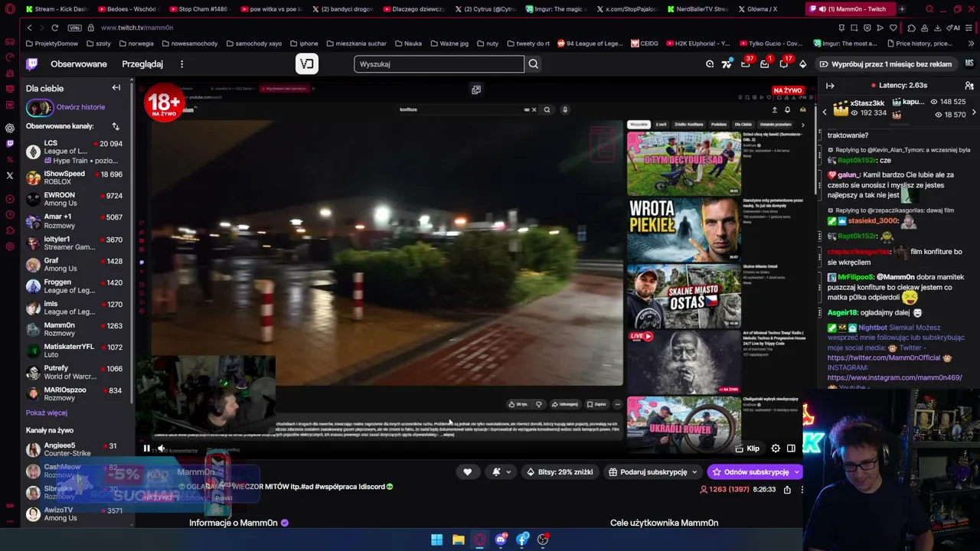Open the CEIDG bookmark

coord(645,44)
